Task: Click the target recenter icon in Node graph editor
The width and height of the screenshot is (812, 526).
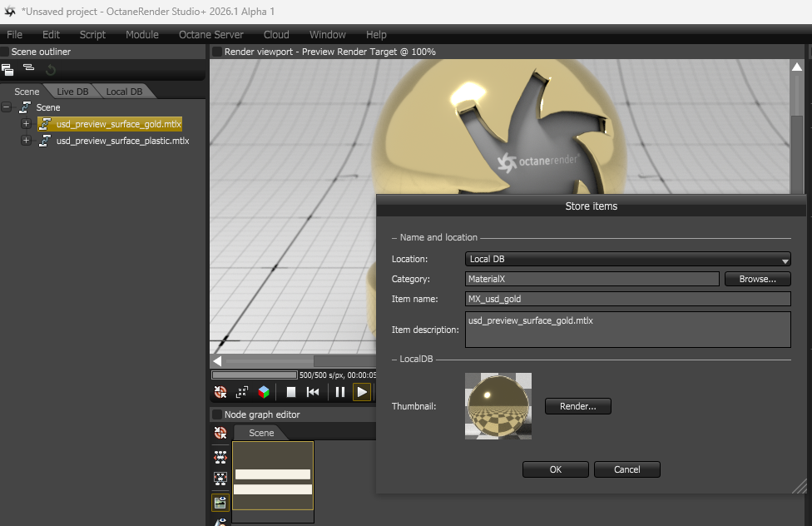Action: pyautogui.click(x=220, y=433)
